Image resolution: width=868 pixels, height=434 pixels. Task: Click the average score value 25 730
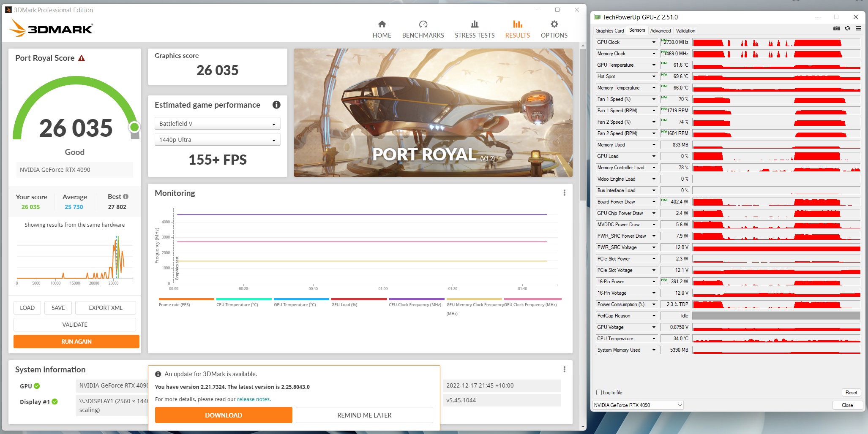pos(74,207)
